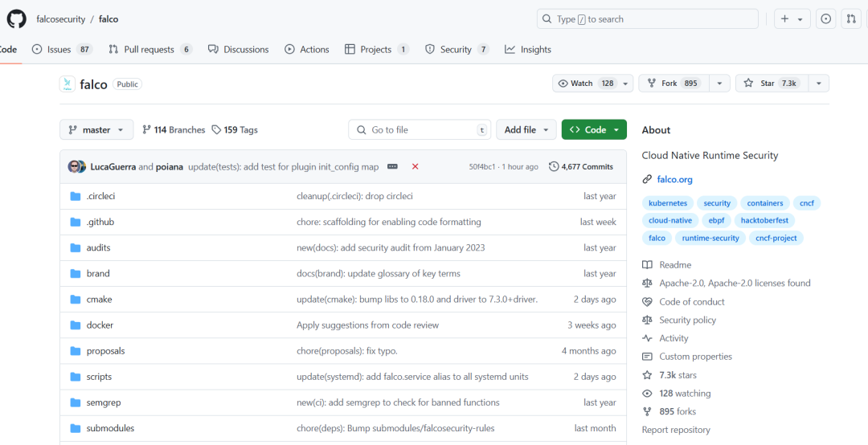The height and width of the screenshot is (445, 868).
Task: Focus the 'Type / to search' field
Action: click(647, 18)
